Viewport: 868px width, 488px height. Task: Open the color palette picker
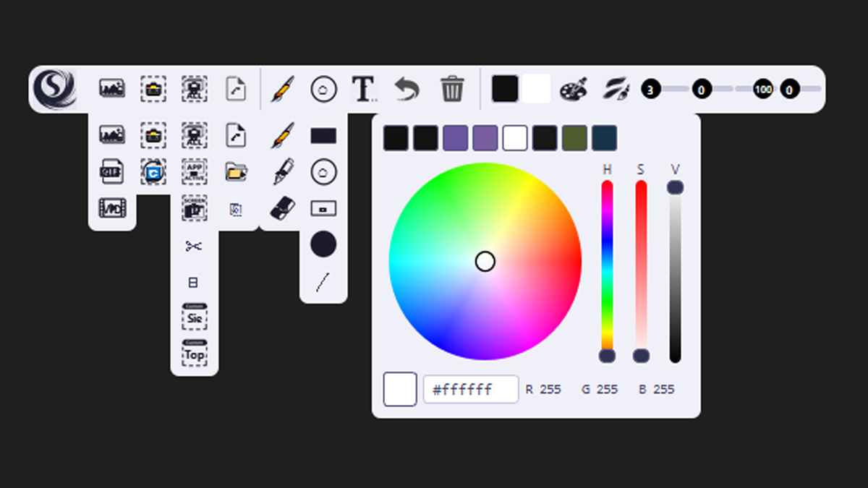coord(574,89)
